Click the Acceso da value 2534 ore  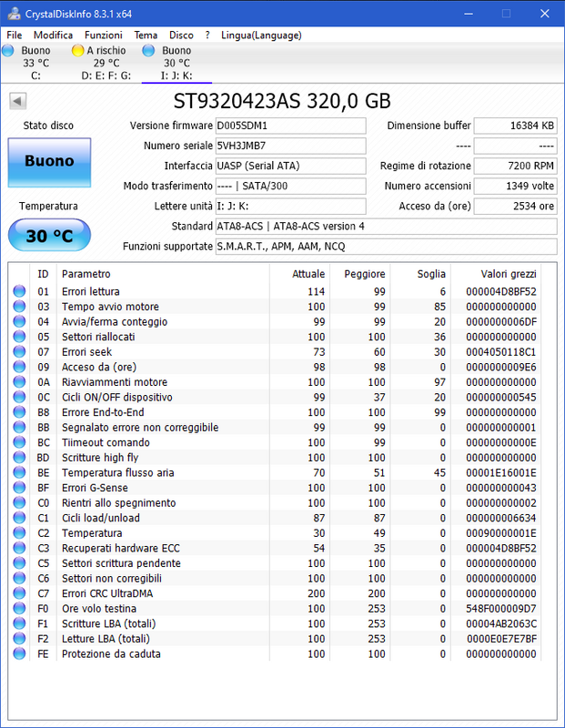point(515,207)
